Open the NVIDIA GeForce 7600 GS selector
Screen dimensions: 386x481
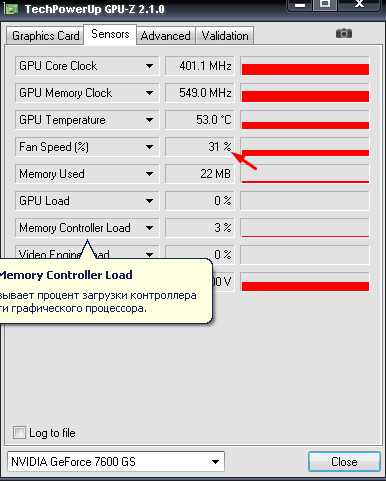coord(116,462)
